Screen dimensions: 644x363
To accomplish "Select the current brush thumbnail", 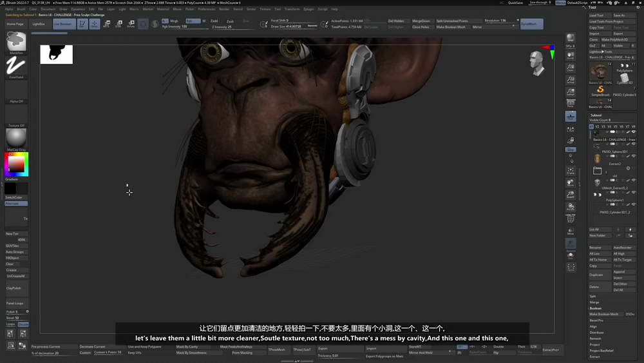I will 16,41.
